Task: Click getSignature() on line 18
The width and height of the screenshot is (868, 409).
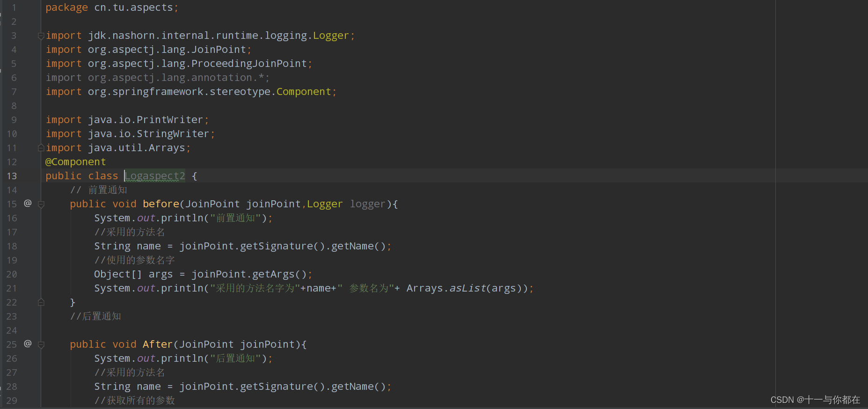Action: tap(283, 246)
